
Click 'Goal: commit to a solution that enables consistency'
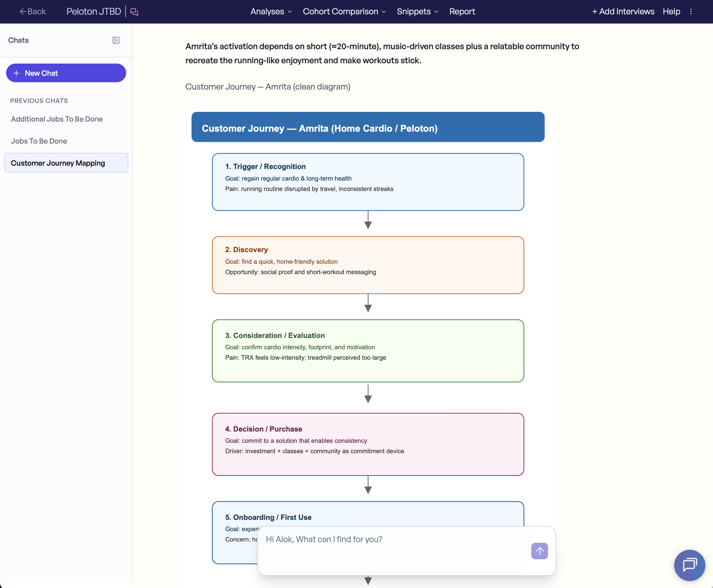(x=296, y=441)
